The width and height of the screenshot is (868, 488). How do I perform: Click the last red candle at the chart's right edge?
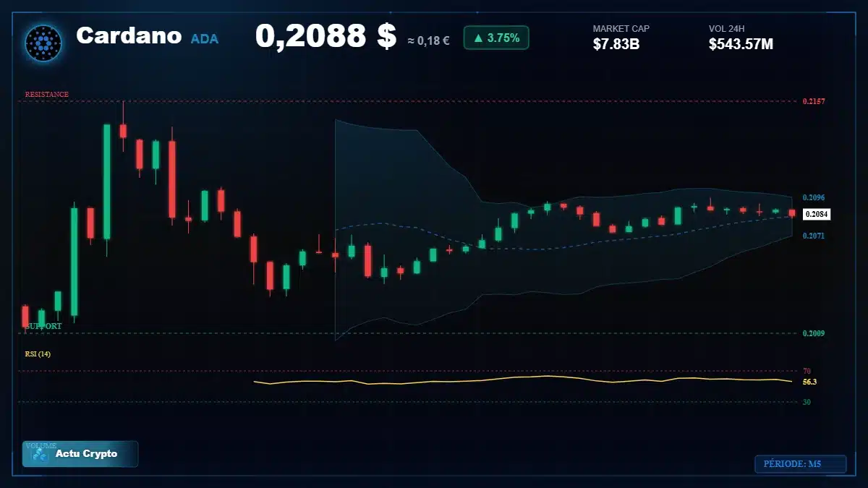pyautogui.click(x=792, y=213)
